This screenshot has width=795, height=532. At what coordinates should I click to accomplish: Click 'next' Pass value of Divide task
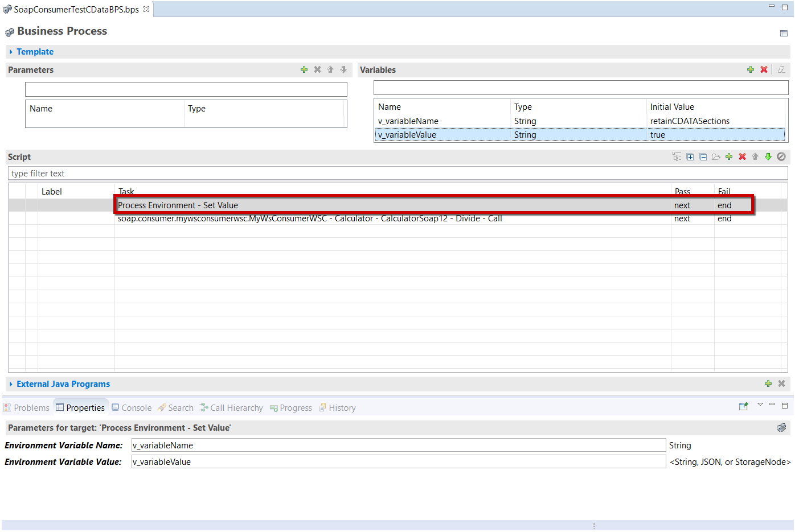coord(682,218)
